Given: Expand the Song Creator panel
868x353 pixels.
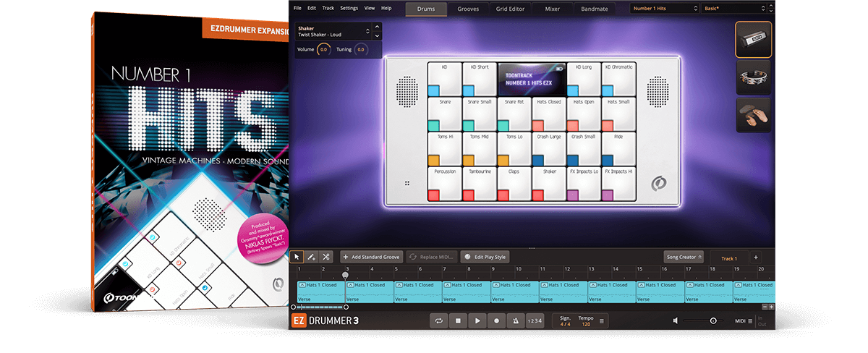Looking at the screenshot, I should coord(684,257).
